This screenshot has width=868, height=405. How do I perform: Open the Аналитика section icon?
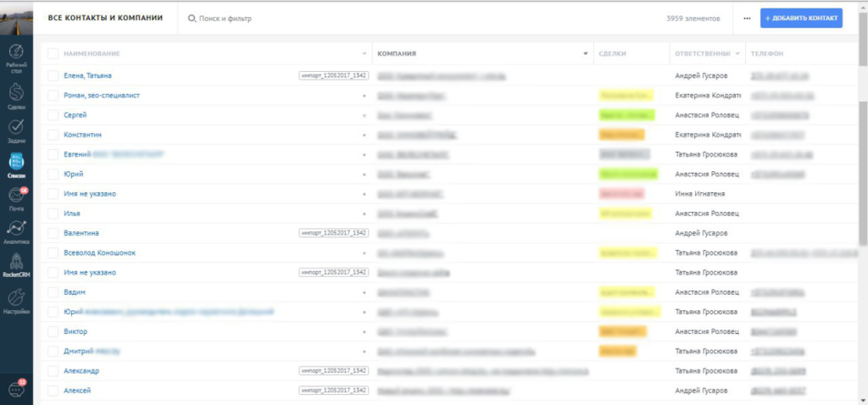click(16, 229)
